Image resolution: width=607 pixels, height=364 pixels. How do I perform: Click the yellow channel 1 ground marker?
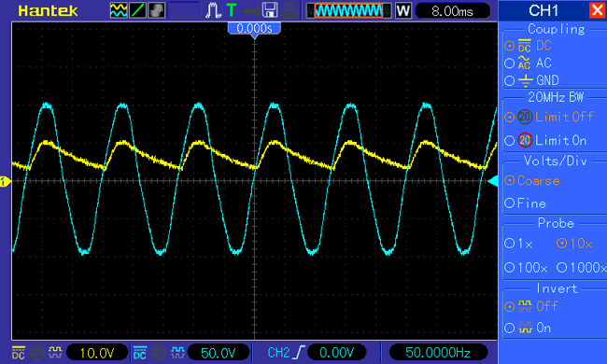pyautogui.click(x=5, y=181)
